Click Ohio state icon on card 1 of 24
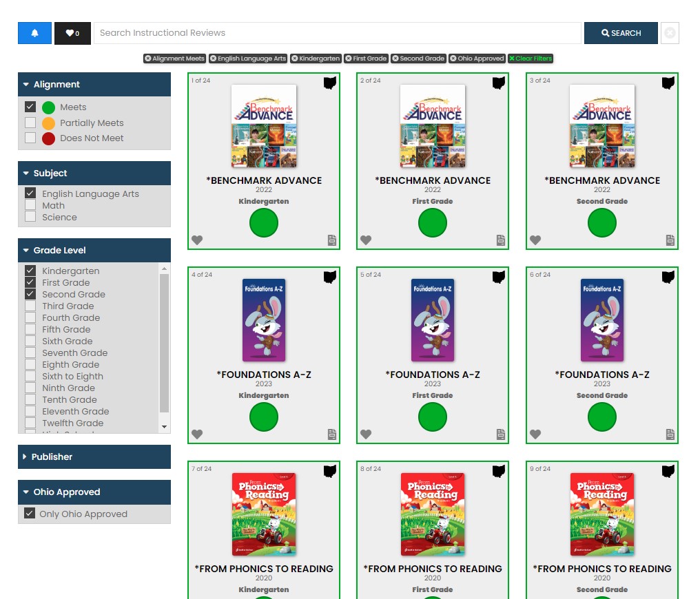The width and height of the screenshot is (700, 599). point(329,83)
